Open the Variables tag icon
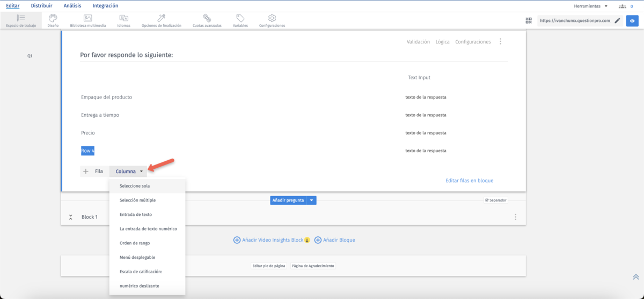Image resolution: width=644 pixels, height=299 pixels. [x=240, y=18]
